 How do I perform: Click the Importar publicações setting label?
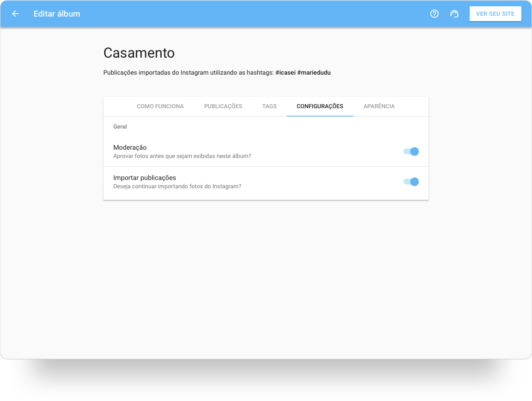[x=144, y=177]
